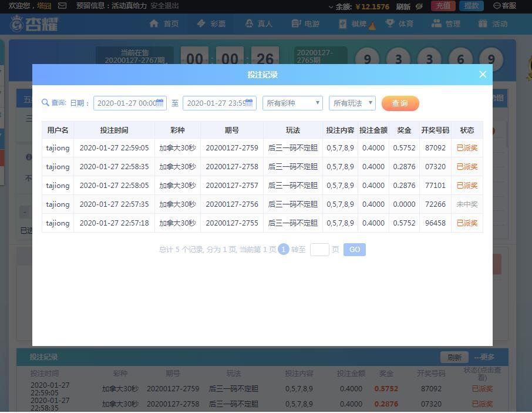Close the 投注记录 dialog
Viewport: 532px width, 413px height.
(x=483, y=75)
